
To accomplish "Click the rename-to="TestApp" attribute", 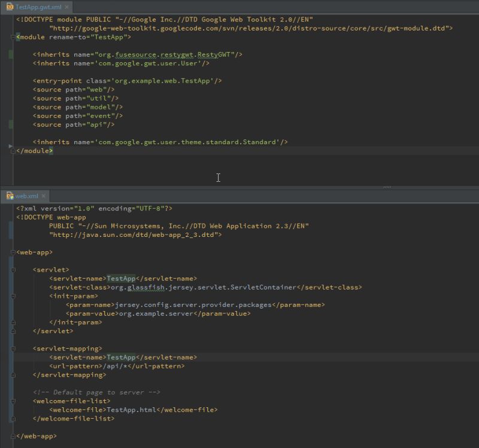I will click(x=88, y=37).
